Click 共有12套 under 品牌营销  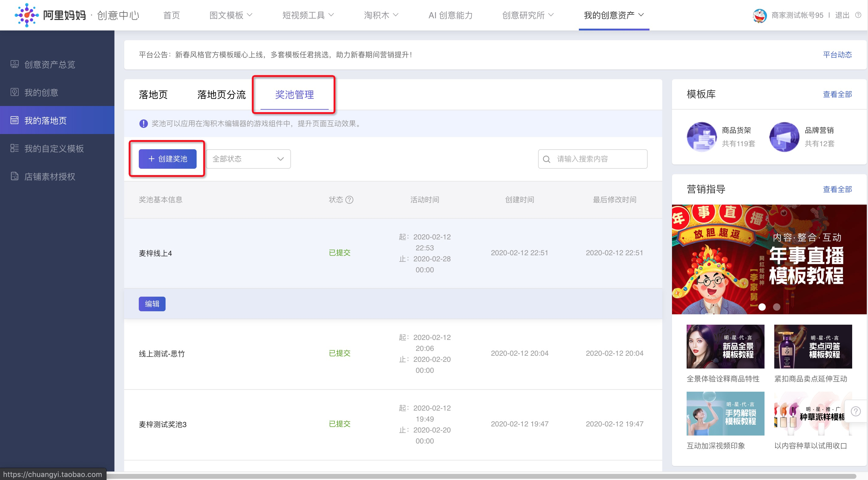coord(820,144)
